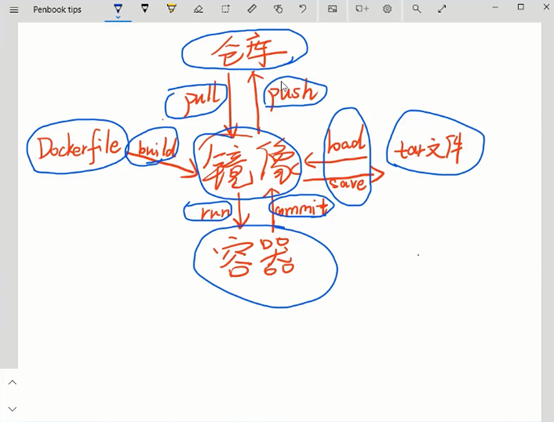The height and width of the screenshot is (422, 554).
Task: Open the search tool
Action: click(x=417, y=9)
